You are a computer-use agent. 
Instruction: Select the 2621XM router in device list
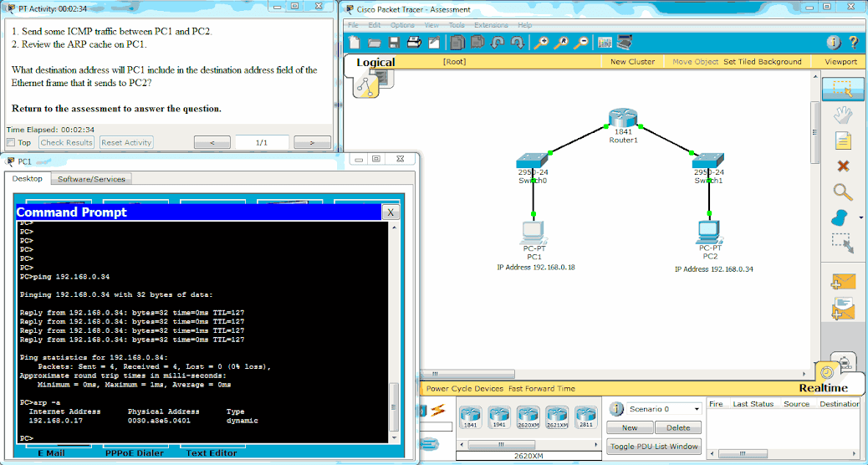tap(557, 417)
